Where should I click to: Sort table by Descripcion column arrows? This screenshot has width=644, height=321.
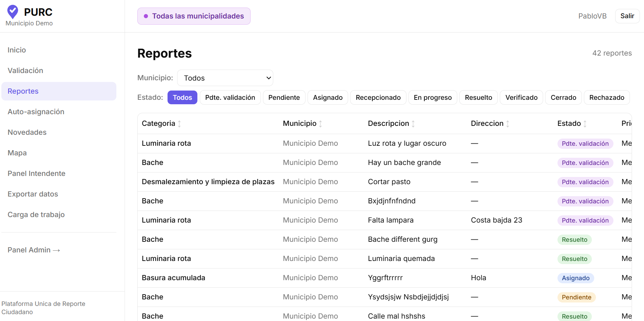413,124
